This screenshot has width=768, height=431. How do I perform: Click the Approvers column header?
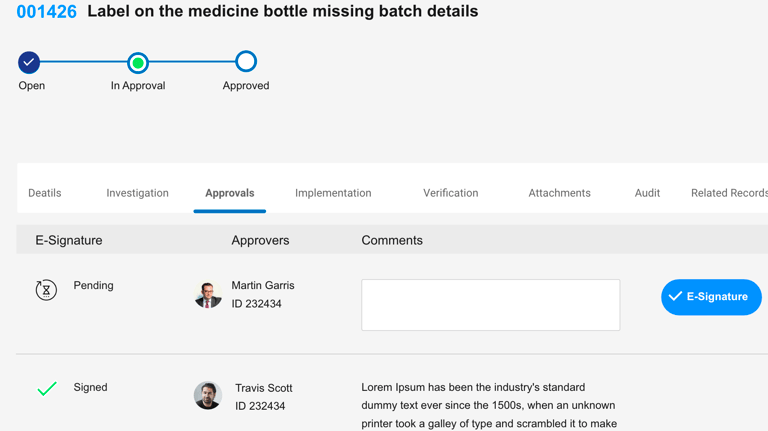260,240
